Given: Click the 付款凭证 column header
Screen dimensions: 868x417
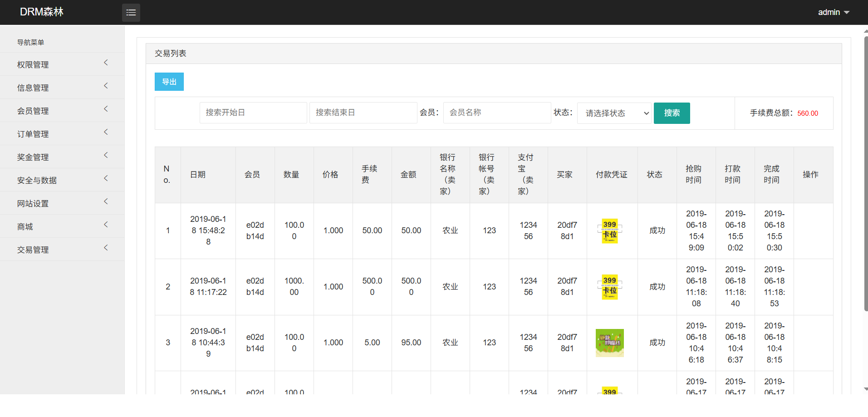Looking at the screenshot, I should point(612,175).
